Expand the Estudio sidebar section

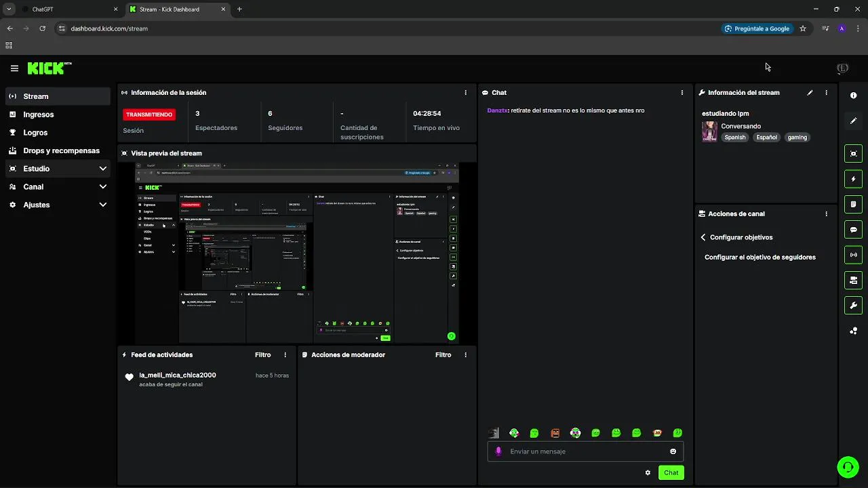point(58,169)
